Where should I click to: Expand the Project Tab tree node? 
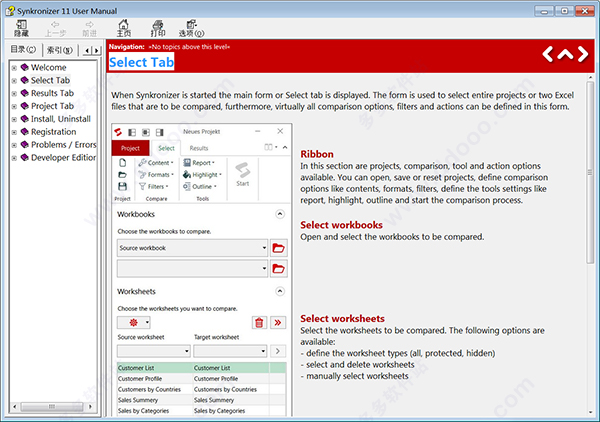pyautogui.click(x=14, y=107)
